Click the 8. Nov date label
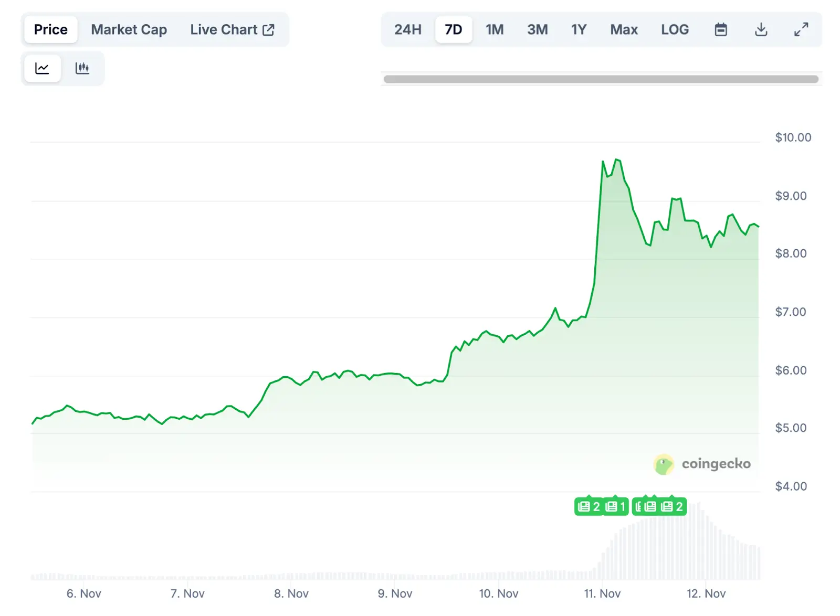The image size is (840, 616). [x=291, y=593]
